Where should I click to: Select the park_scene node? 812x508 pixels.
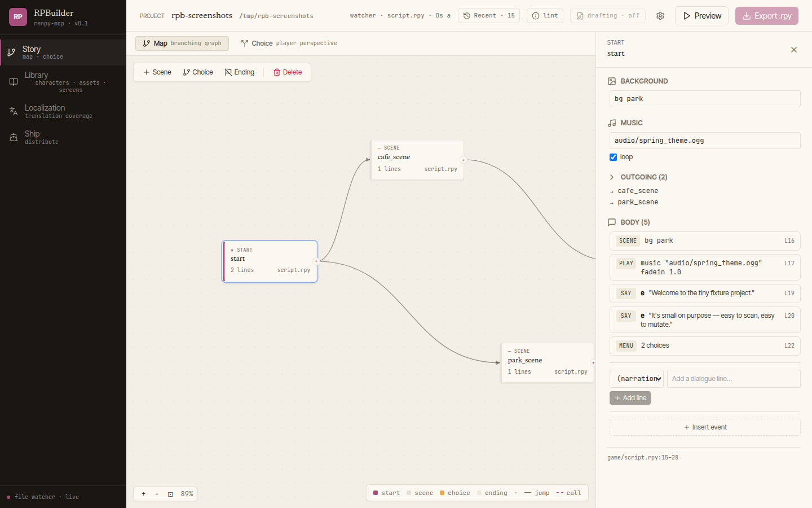click(548, 363)
